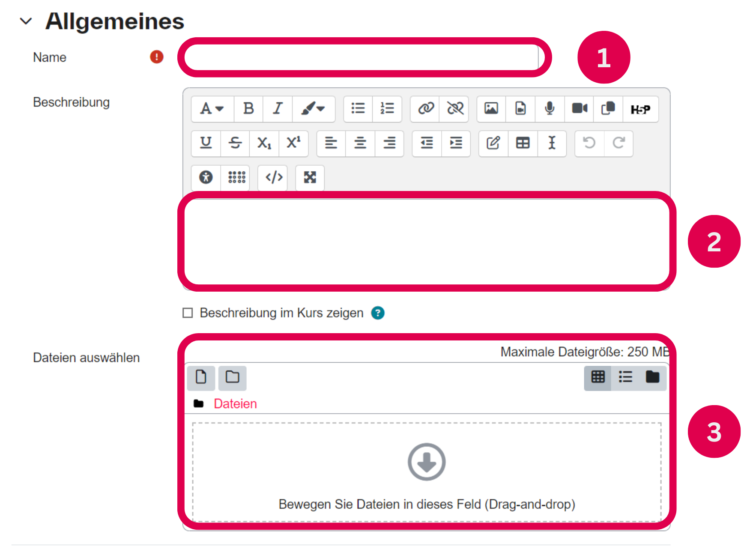Insert a link using link icon
Image resolution: width=756 pixels, height=555 pixels.
pyautogui.click(x=425, y=109)
